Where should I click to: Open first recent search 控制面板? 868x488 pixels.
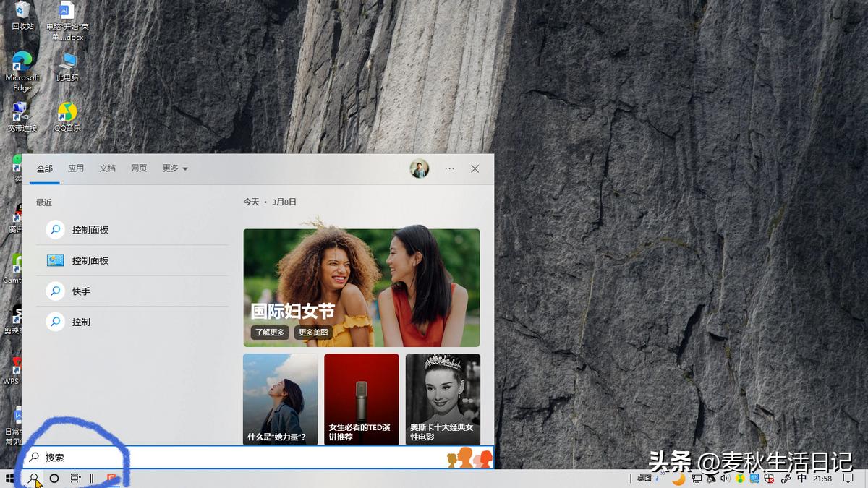click(x=132, y=230)
